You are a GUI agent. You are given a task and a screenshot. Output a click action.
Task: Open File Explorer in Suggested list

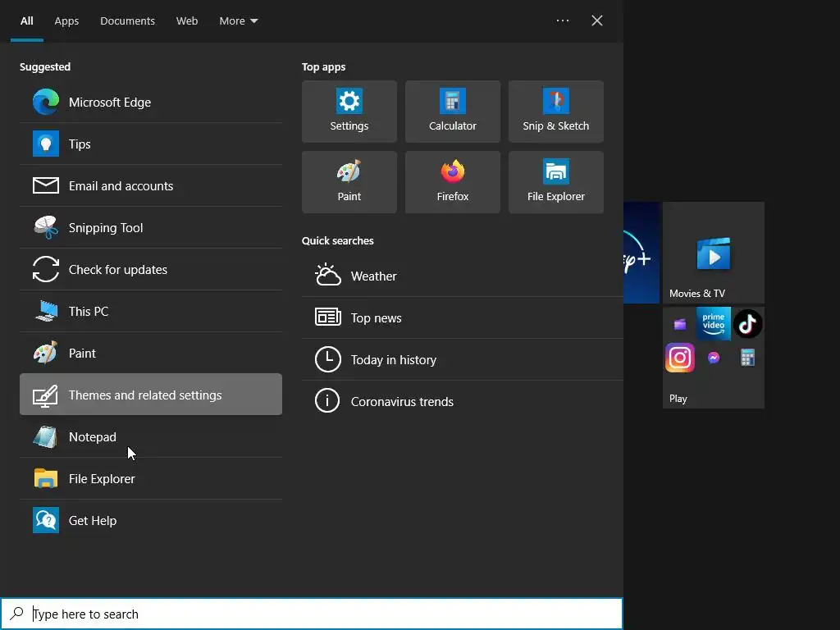(x=151, y=478)
